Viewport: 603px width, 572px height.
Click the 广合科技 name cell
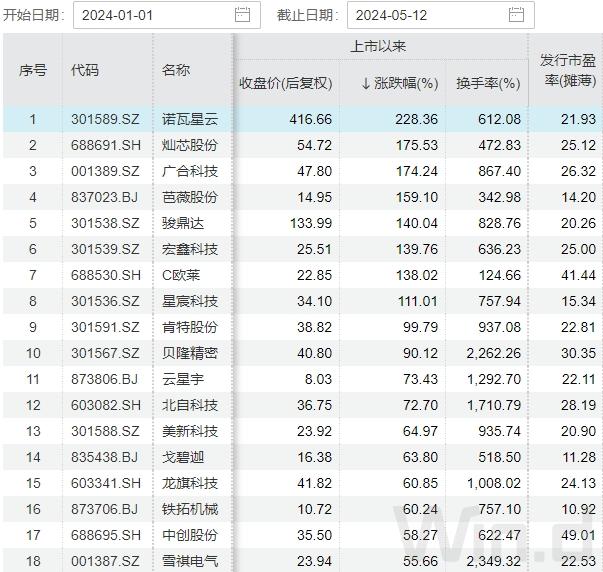click(190, 171)
